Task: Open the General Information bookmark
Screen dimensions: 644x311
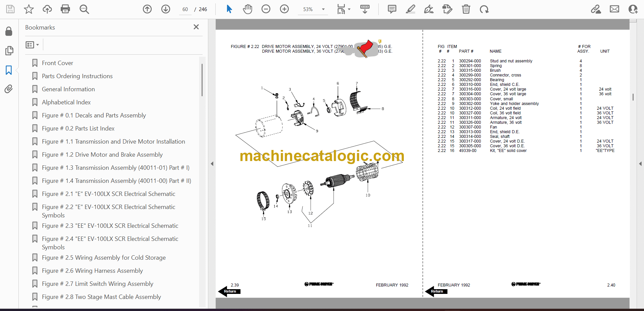Action: coord(68,89)
